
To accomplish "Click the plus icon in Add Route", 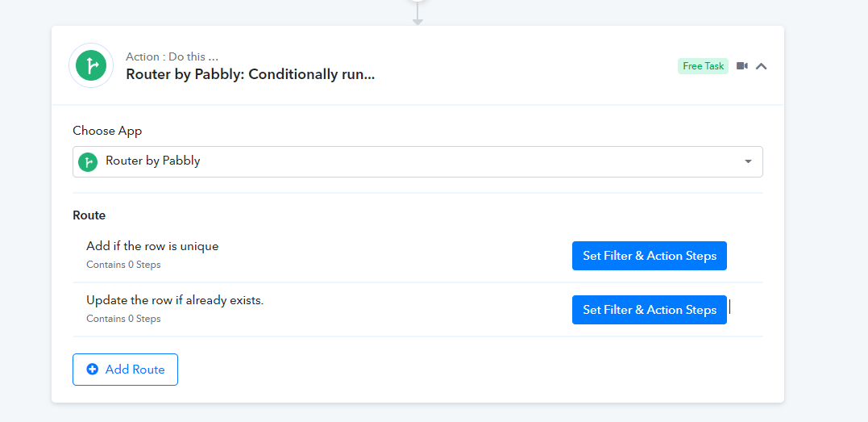I will point(93,370).
